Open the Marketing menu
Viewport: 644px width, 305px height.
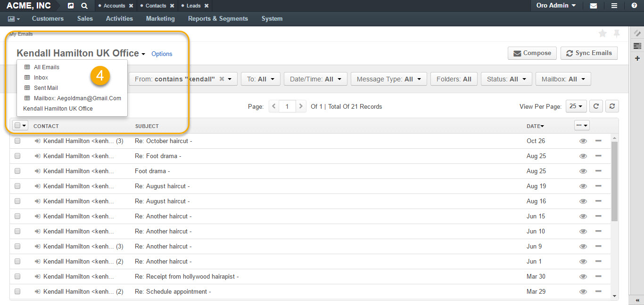160,19
